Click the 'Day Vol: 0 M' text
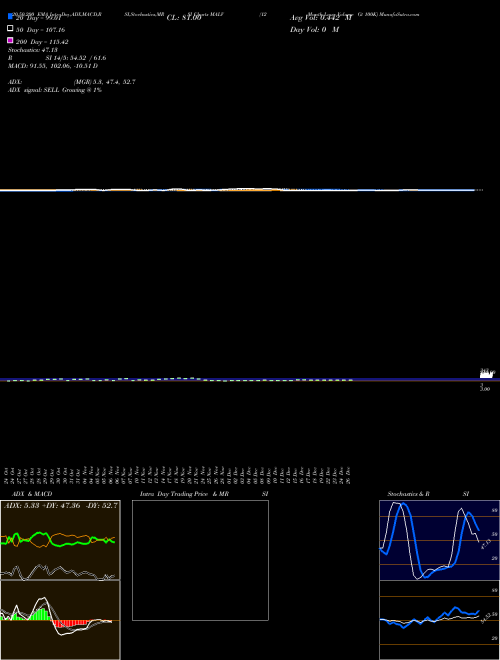500x660 pixels. [314, 30]
